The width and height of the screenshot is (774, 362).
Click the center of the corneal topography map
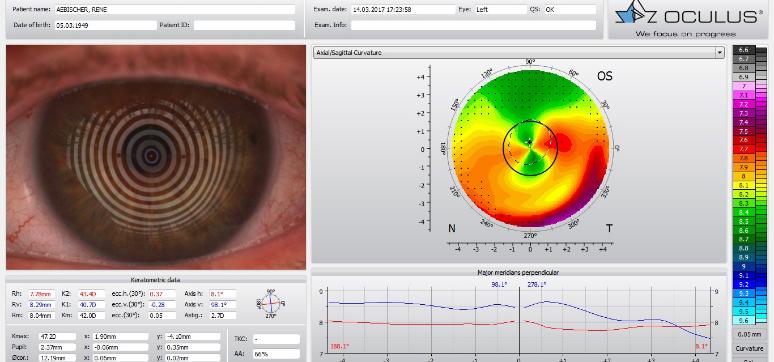point(530,147)
